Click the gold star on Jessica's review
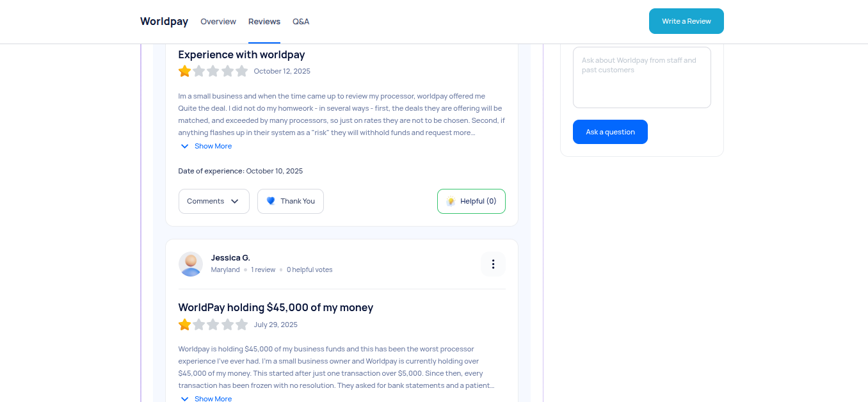 [185, 325]
